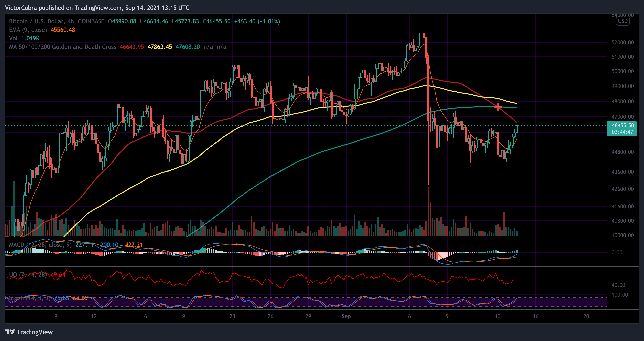This screenshot has width=644, height=341.
Task: Click the low price L45773.83
Action: pyautogui.click(x=185, y=21)
